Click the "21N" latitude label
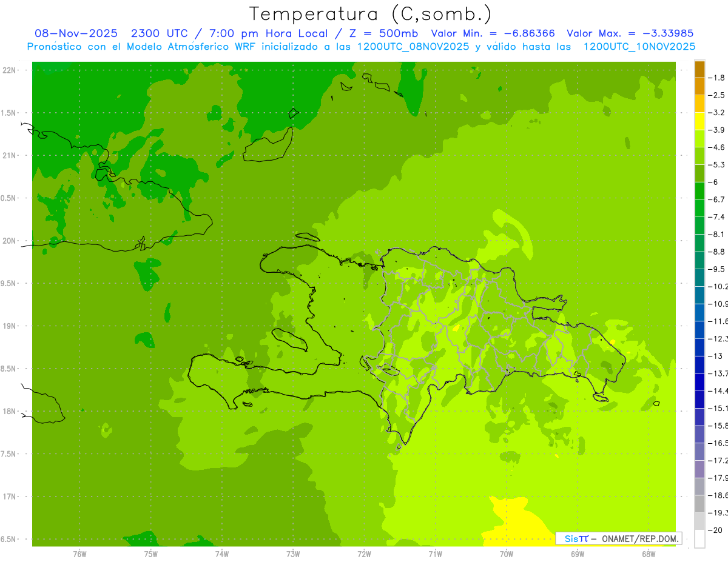728x562 pixels. (x=10, y=155)
